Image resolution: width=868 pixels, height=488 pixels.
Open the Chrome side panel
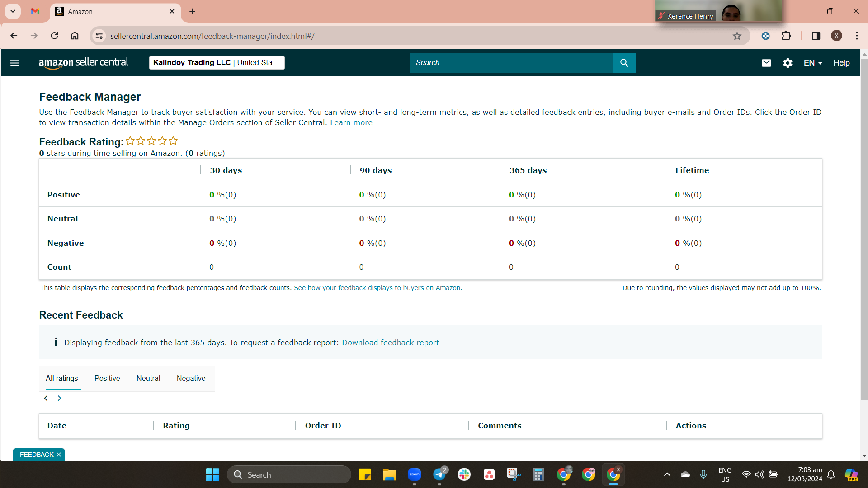816,36
